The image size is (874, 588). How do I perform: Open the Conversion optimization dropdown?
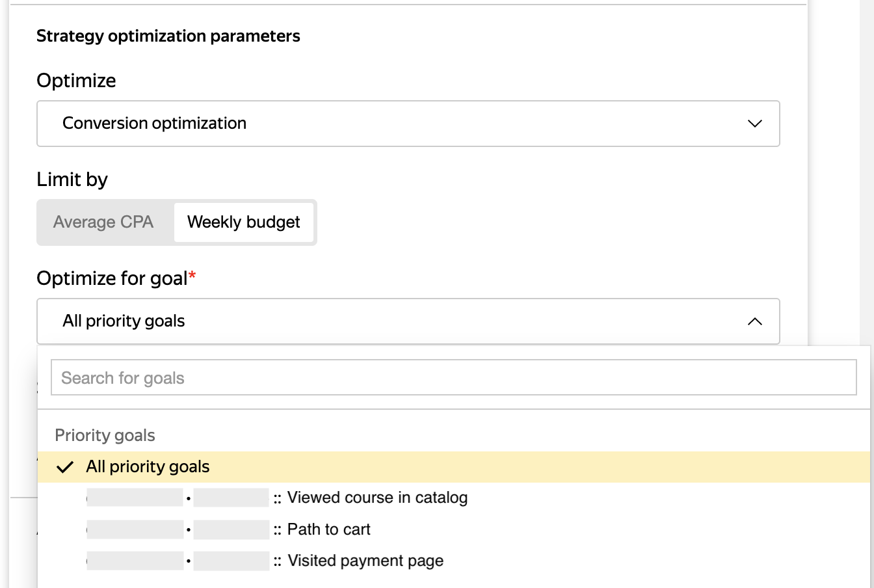(x=407, y=124)
